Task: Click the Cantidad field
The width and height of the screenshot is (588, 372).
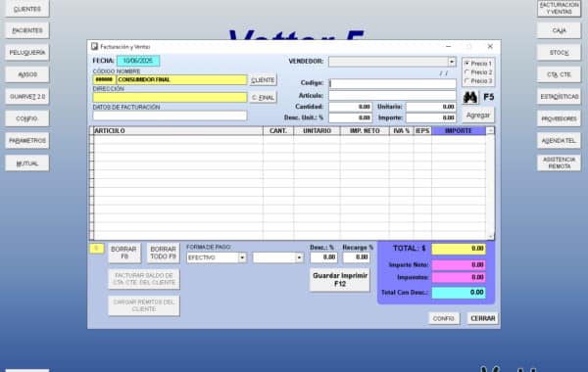Action: tap(350, 107)
